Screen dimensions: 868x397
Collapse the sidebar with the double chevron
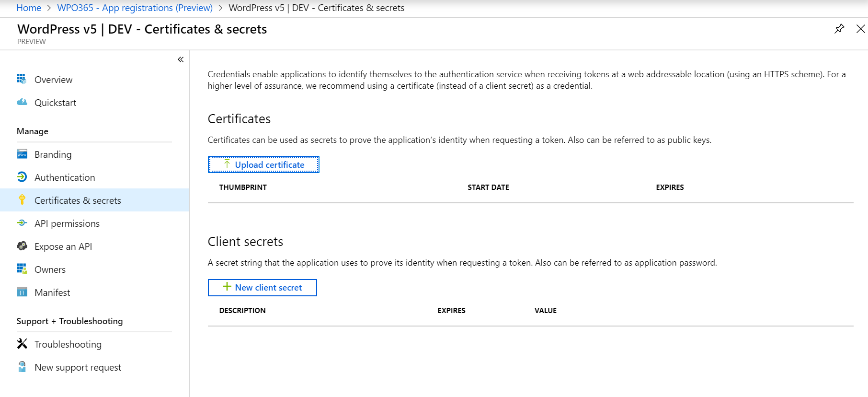[181, 59]
